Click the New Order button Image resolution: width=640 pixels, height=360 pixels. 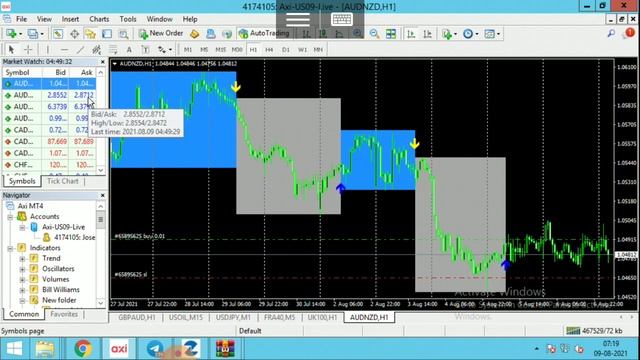pyautogui.click(x=161, y=33)
